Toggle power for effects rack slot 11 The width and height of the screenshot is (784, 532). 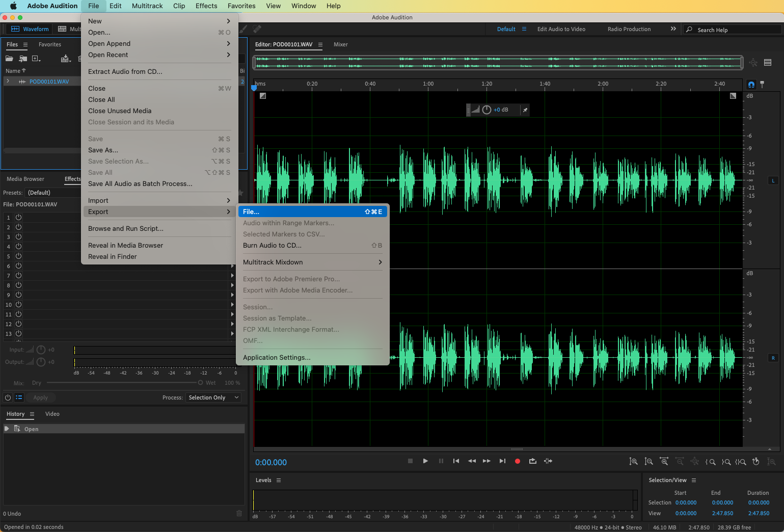[x=18, y=314]
